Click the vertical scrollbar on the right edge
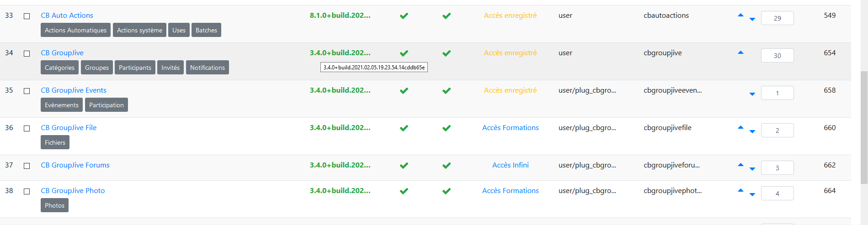The width and height of the screenshot is (868, 225). coord(864,128)
